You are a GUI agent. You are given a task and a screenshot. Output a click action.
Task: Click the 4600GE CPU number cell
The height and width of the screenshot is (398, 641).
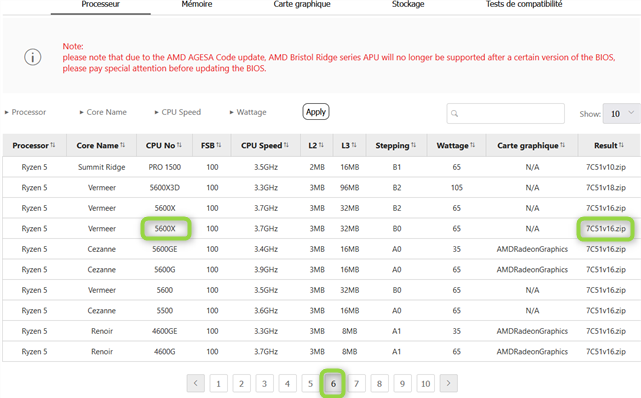[x=165, y=331]
